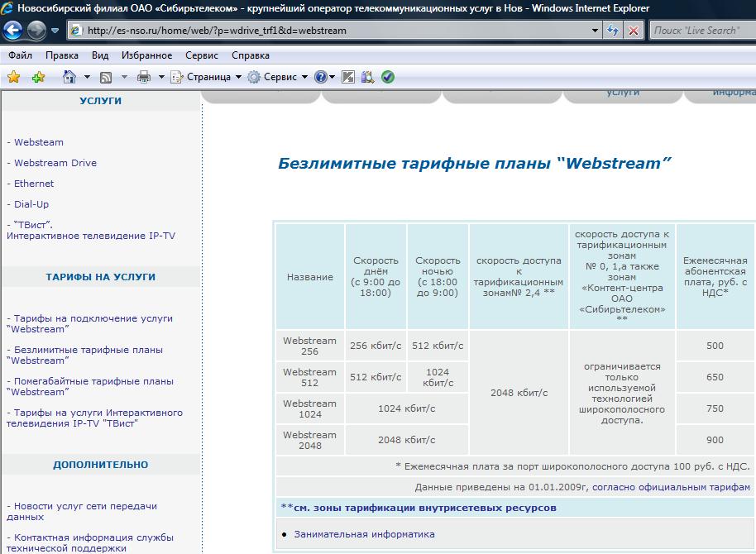Viewport: 756px width, 554px height.
Task: Open the Websteam sidebar link
Action: pos(39,142)
